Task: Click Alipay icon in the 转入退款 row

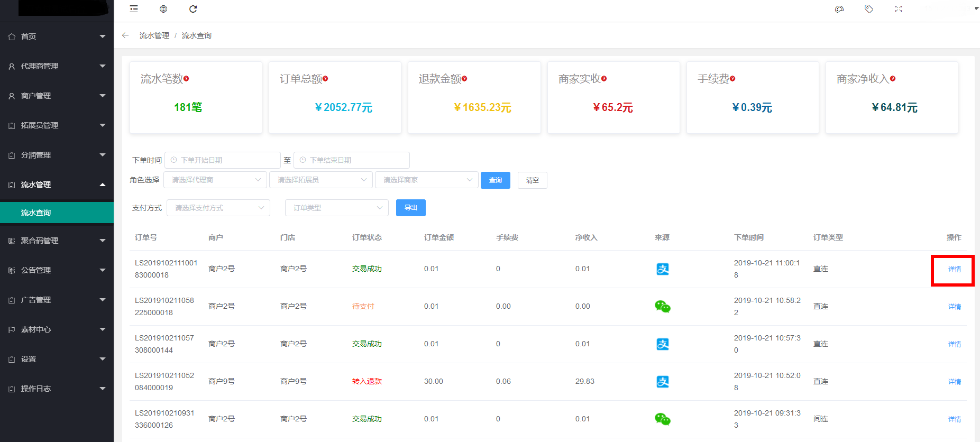Action: [663, 382]
